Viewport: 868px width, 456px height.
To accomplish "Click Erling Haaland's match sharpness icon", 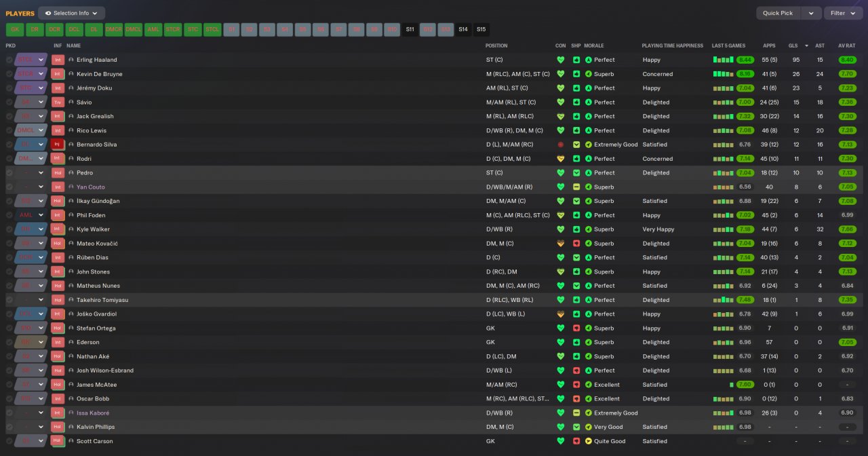I will coord(576,60).
